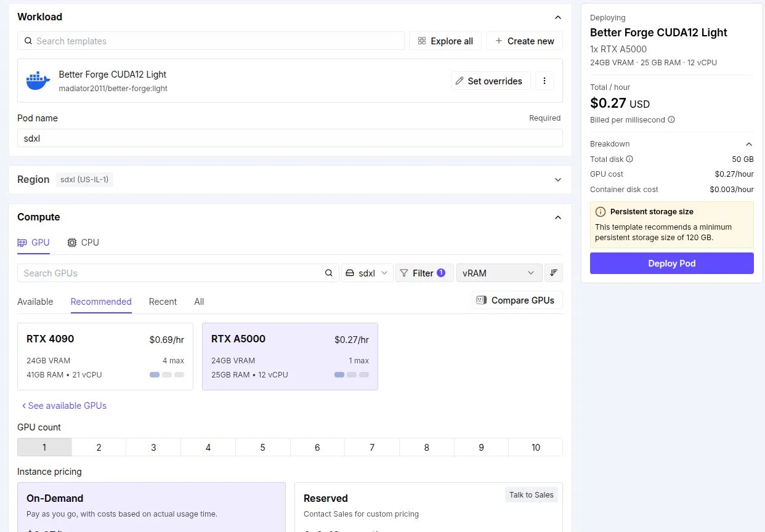Toggle the sort order icon button
This screenshot has height=532, width=765.
(554, 273)
